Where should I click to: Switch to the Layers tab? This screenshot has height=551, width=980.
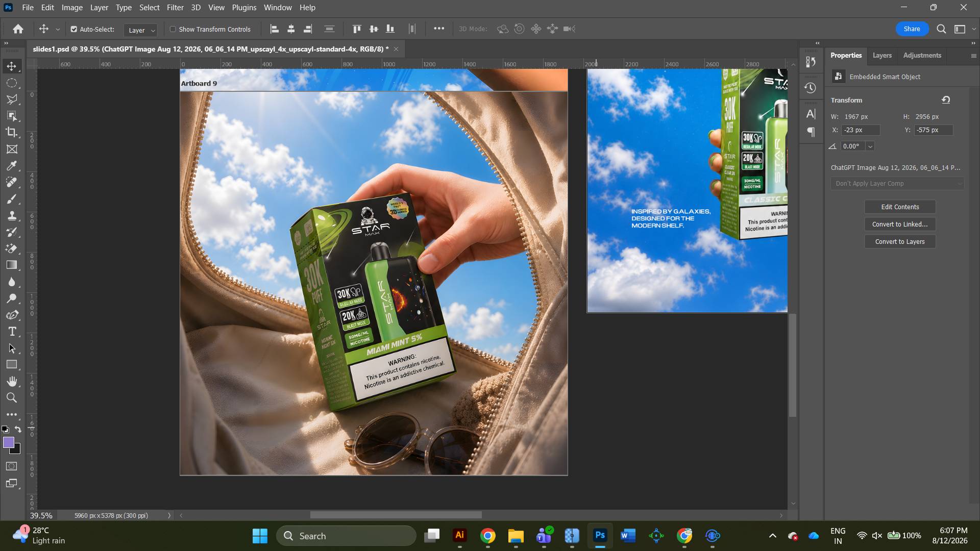pyautogui.click(x=882, y=55)
